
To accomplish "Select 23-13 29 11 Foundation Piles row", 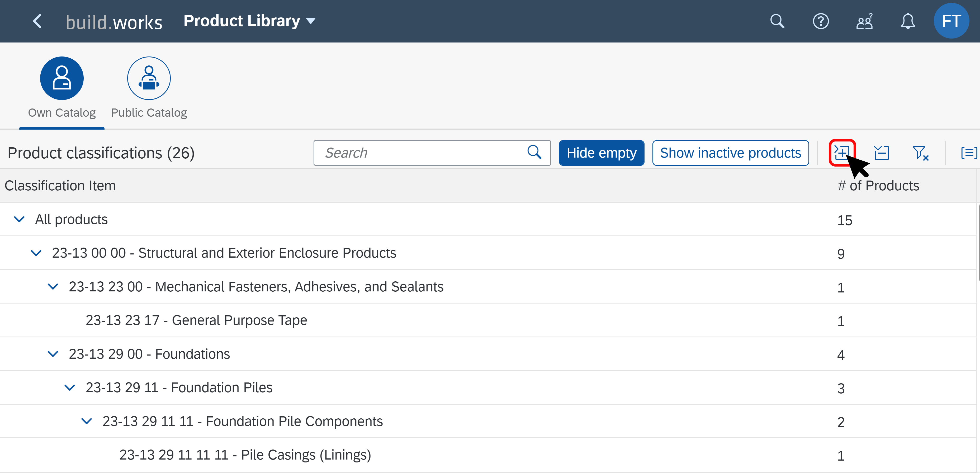I will coord(488,388).
